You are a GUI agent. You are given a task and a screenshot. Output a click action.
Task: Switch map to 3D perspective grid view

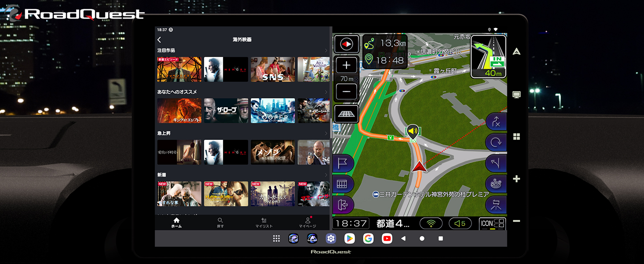tap(347, 114)
